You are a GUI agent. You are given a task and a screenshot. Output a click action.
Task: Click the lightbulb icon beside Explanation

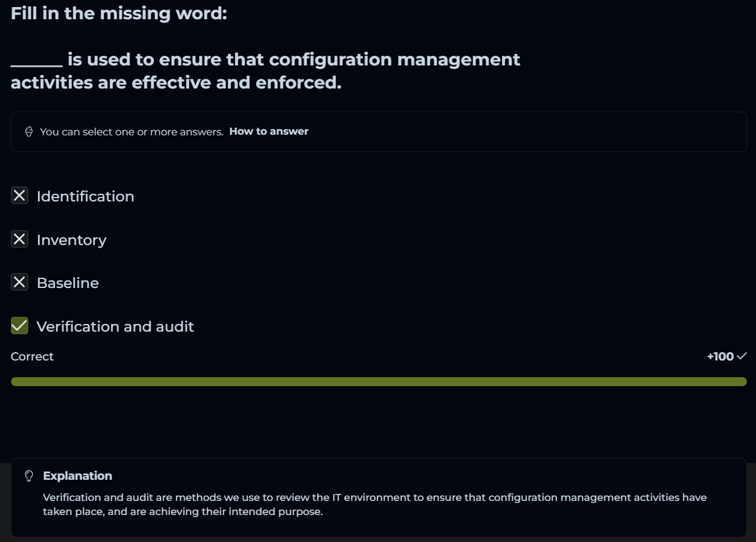[29, 476]
